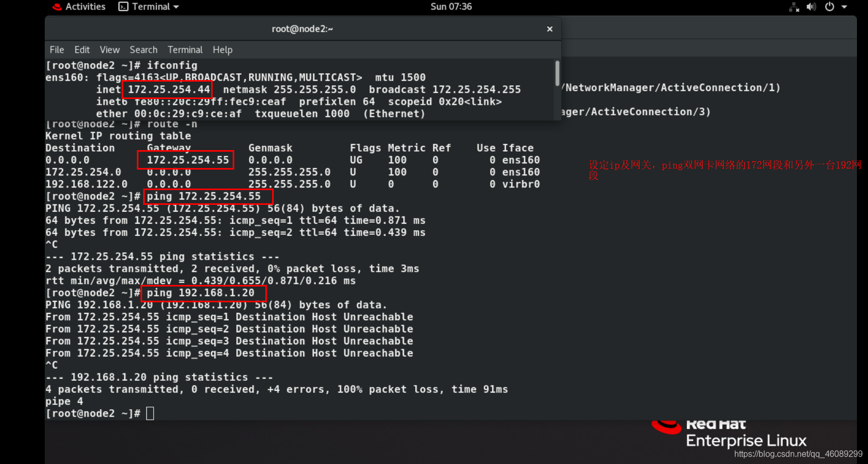
Task: Click icmp_seq=1 Destination Host Unreachable line
Action: (229, 317)
